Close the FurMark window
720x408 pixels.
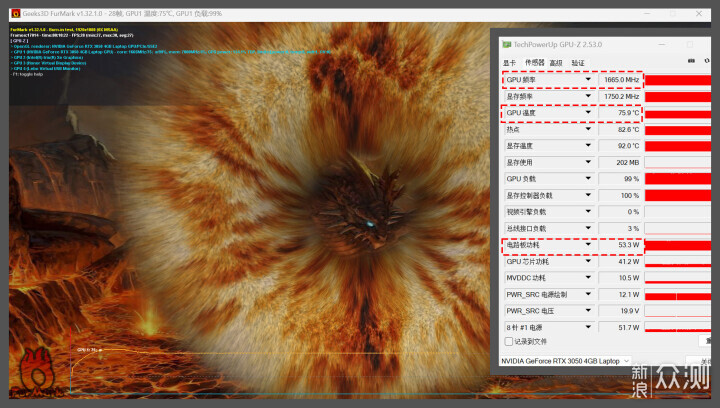[699, 14]
